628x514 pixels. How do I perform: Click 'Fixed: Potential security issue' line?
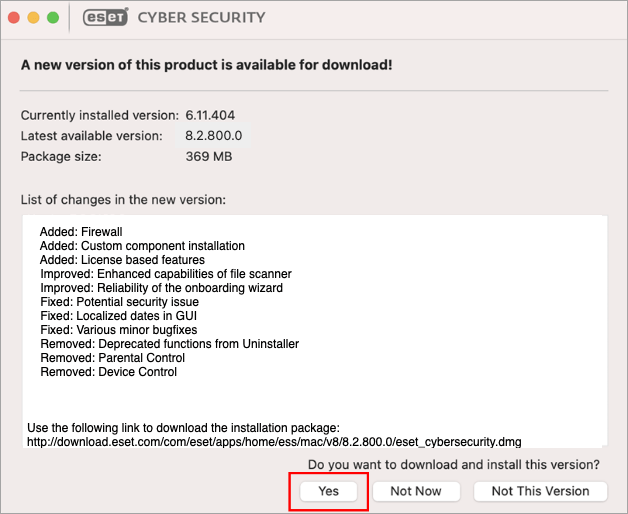[x=119, y=302]
